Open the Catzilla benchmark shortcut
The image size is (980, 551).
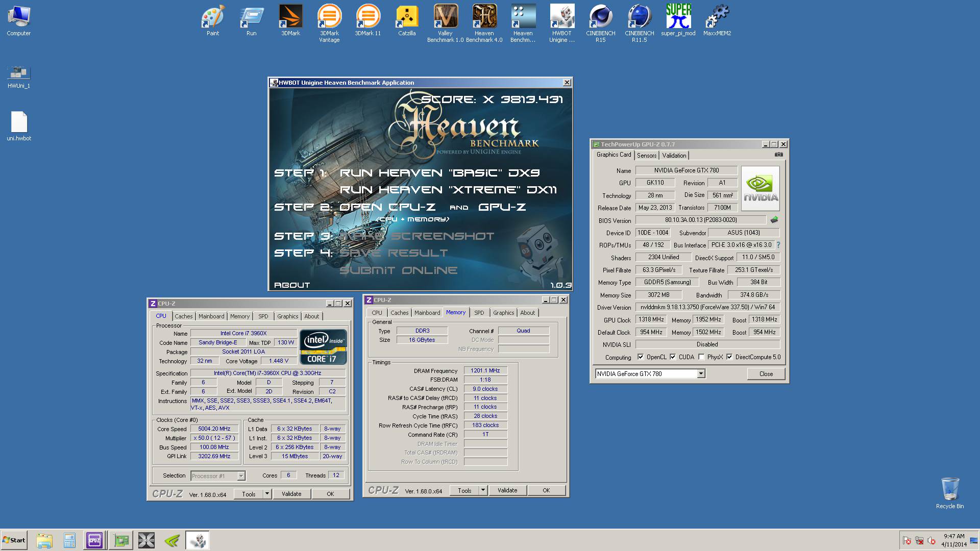point(407,20)
